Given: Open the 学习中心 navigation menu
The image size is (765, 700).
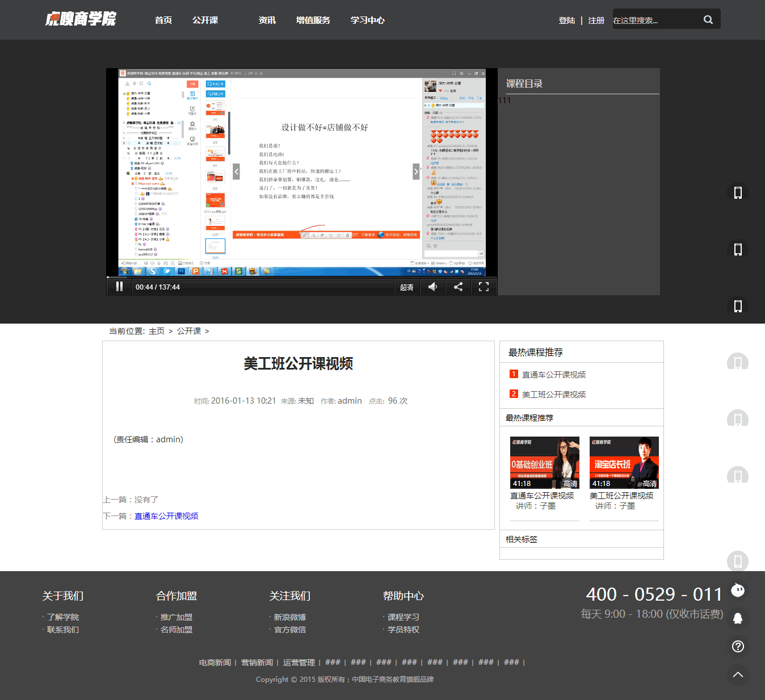Looking at the screenshot, I should click(x=367, y=20).
